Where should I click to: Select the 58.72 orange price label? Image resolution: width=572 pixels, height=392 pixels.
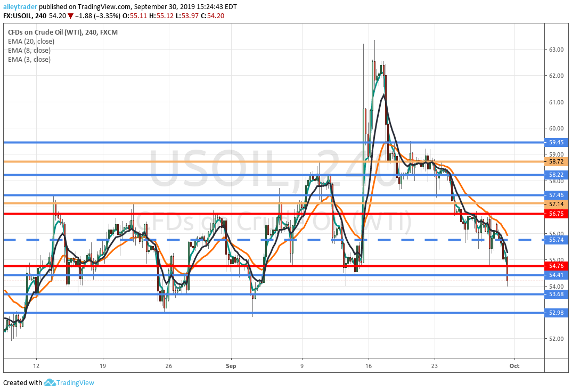[556, 161]
